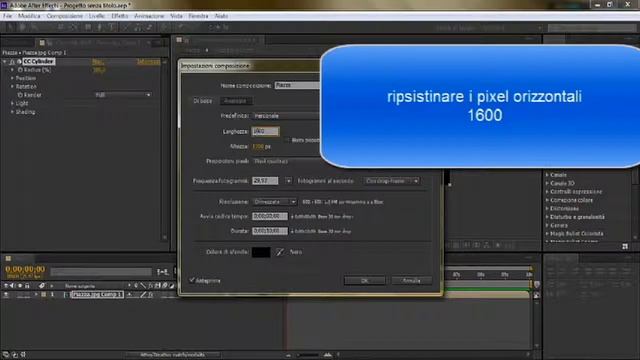Click the fx switch icon on the Piazza layer row

(x=151, y=294)
